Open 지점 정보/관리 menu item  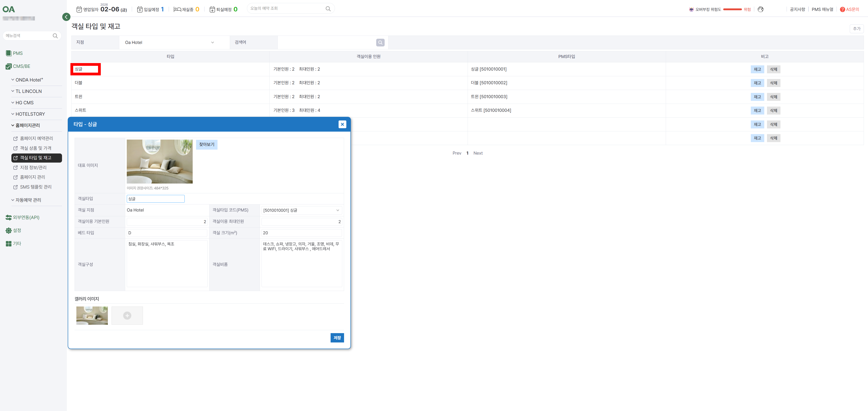tap(33, 168)
